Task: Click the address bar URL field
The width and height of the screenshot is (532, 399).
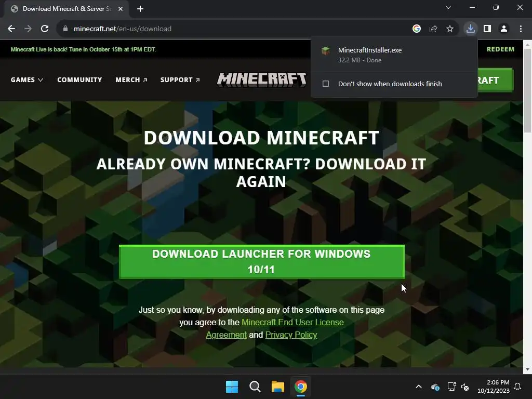Action: (x=234, y=29)
